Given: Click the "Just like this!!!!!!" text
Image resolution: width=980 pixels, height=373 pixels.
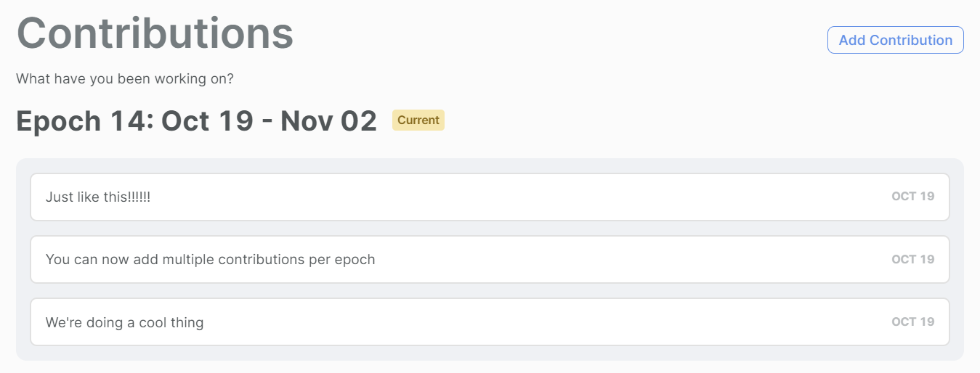Looking at the screenshot, I should coord(98,197).
